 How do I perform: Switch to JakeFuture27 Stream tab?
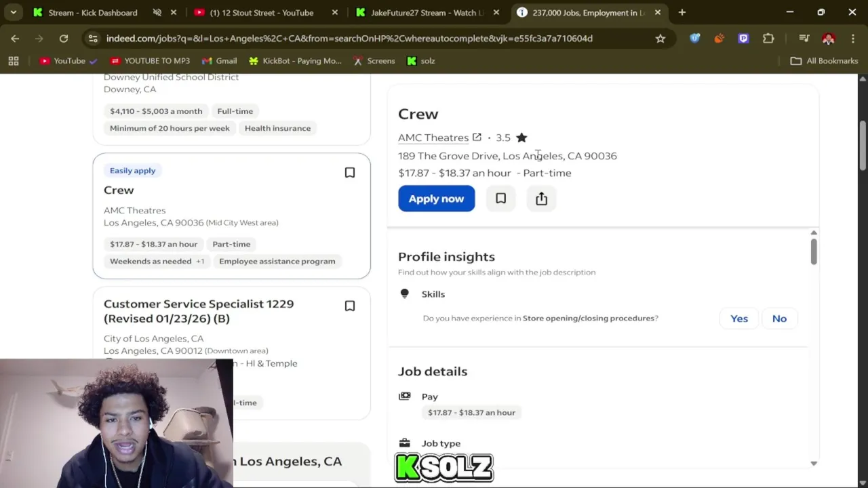point(427,12)
